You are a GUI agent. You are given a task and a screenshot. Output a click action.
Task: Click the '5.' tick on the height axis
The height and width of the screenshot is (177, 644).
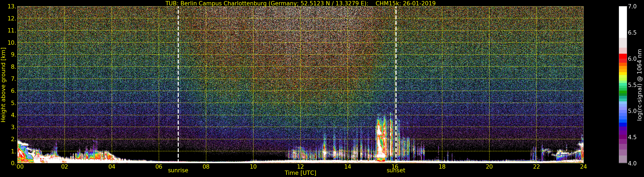click(13, 103)
